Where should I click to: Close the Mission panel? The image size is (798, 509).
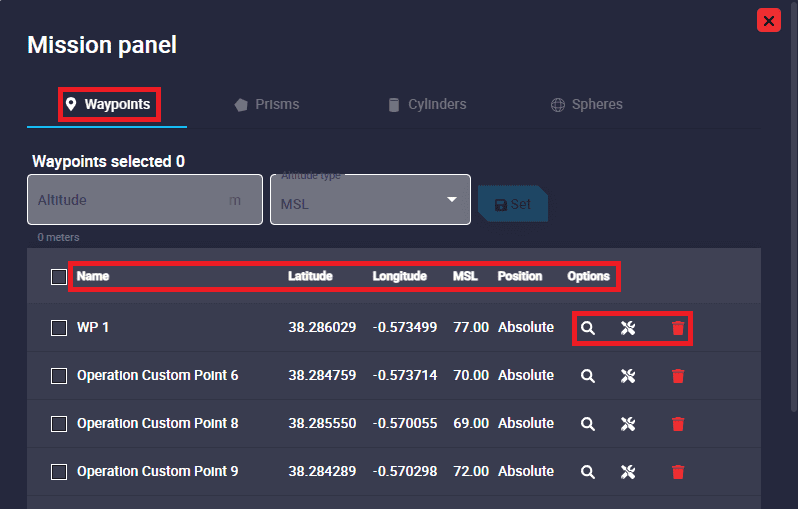point(768,20)
